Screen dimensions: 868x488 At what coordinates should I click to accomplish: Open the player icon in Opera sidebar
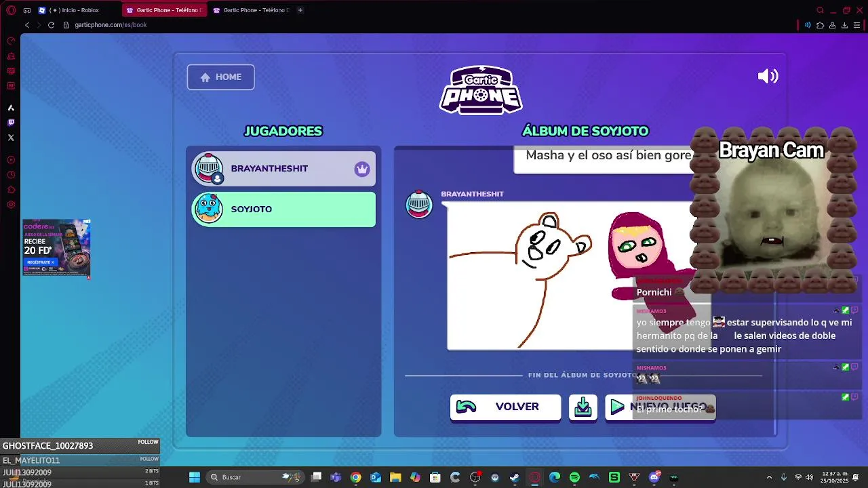point(11,160)
